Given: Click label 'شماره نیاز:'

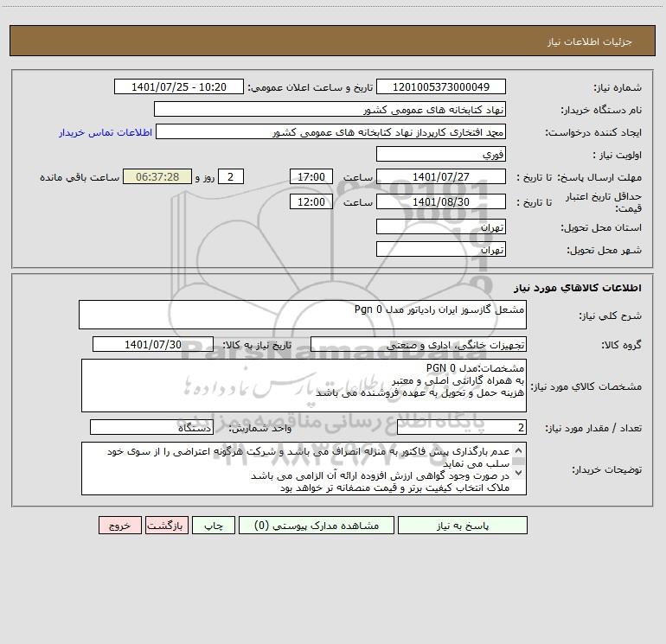Looking at the screenshot, I should coord(618,88).
